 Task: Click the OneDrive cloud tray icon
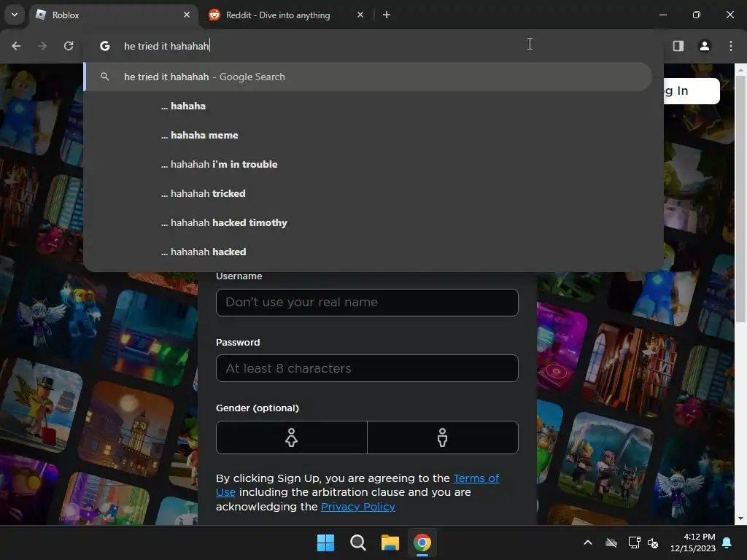click(611, 542)
